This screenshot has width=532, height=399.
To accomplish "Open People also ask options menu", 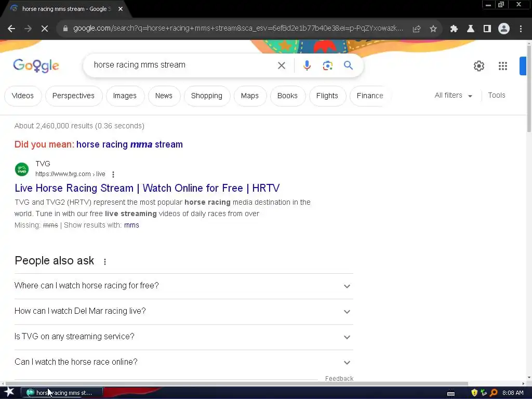I will coord(105,262).
